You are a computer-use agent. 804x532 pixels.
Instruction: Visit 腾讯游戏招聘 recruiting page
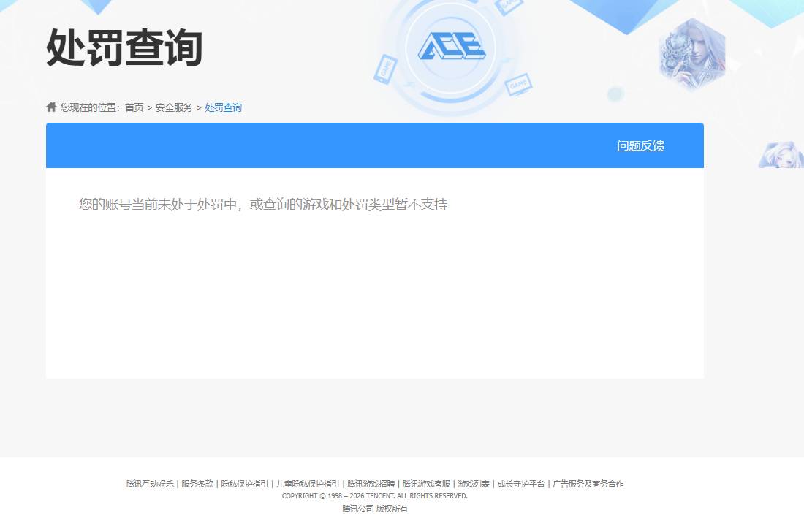click(x=371, y=483)
